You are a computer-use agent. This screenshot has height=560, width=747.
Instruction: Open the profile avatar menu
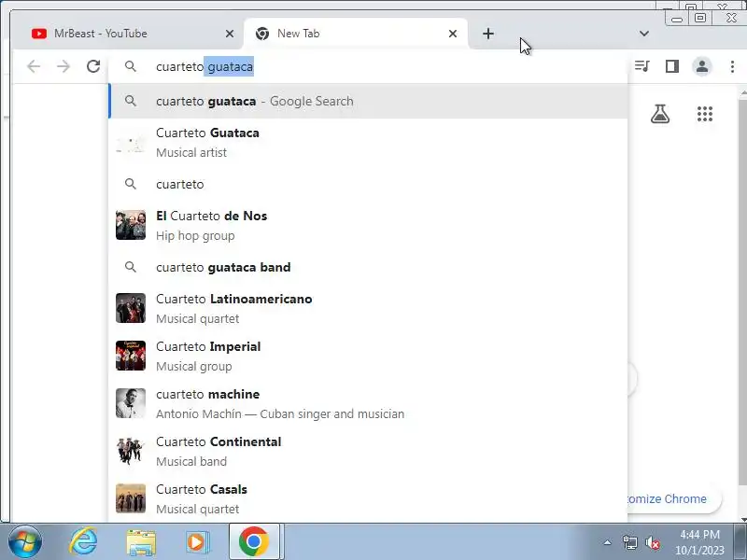pos(702,66)
